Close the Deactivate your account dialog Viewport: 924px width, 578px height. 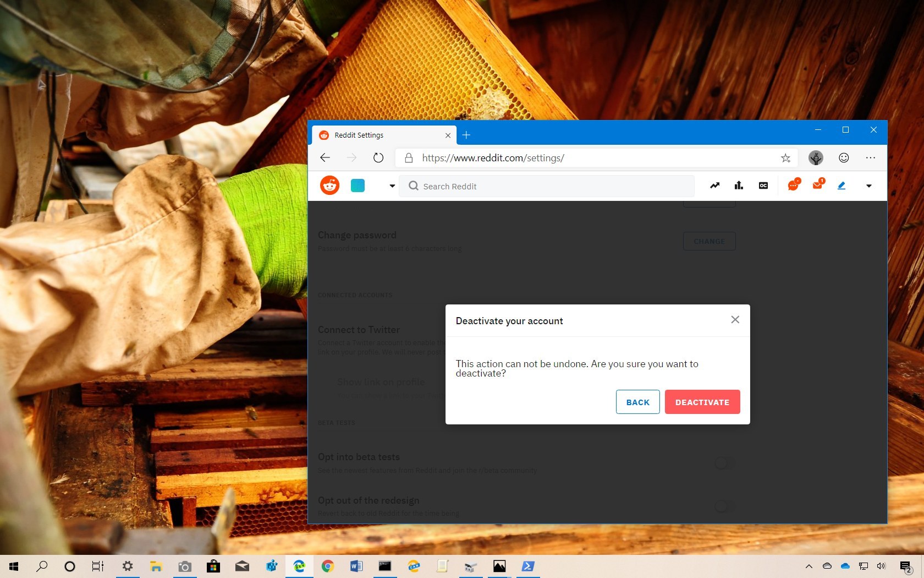[x=735, y=320]
